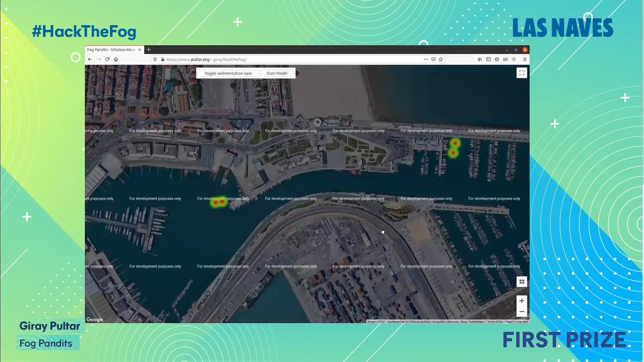
Task: Save page to Pocket icon
Action: (x=434, y=60)
